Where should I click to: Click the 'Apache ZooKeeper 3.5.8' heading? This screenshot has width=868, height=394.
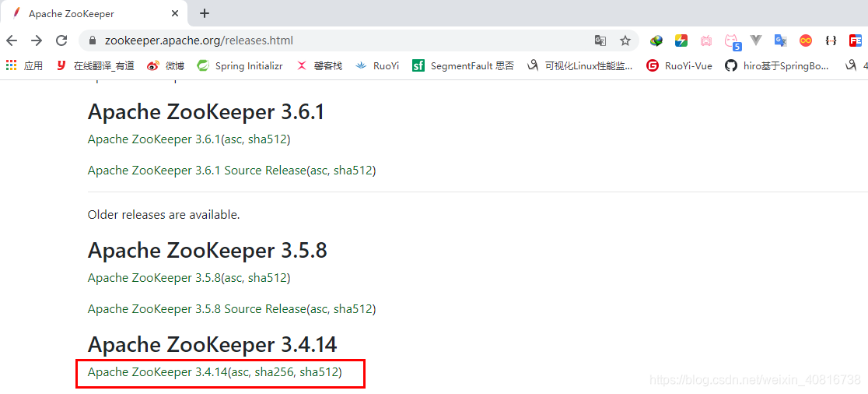coord(208,251)
